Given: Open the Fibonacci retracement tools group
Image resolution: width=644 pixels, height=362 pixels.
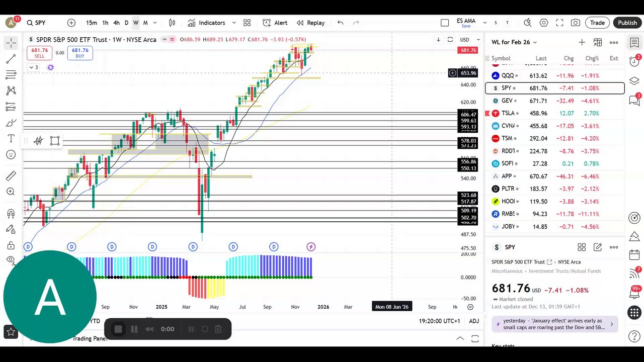Looking at the screenshot, I should pos(11,75).
